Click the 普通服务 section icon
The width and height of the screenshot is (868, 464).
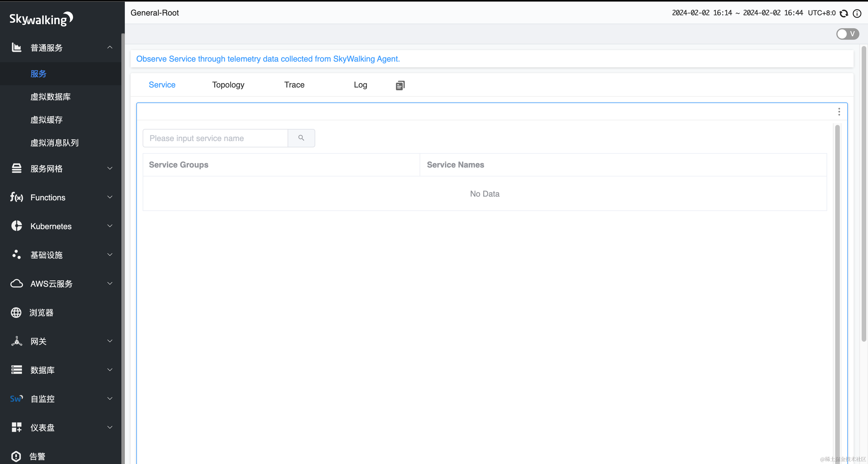(16, 48)
